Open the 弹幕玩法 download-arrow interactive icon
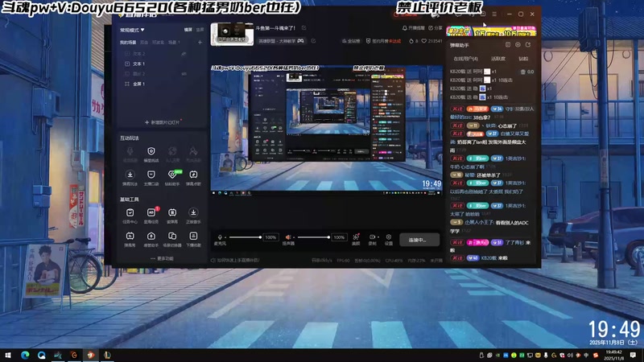This screenshot has height=362, width=644. (x=130, y=175)
